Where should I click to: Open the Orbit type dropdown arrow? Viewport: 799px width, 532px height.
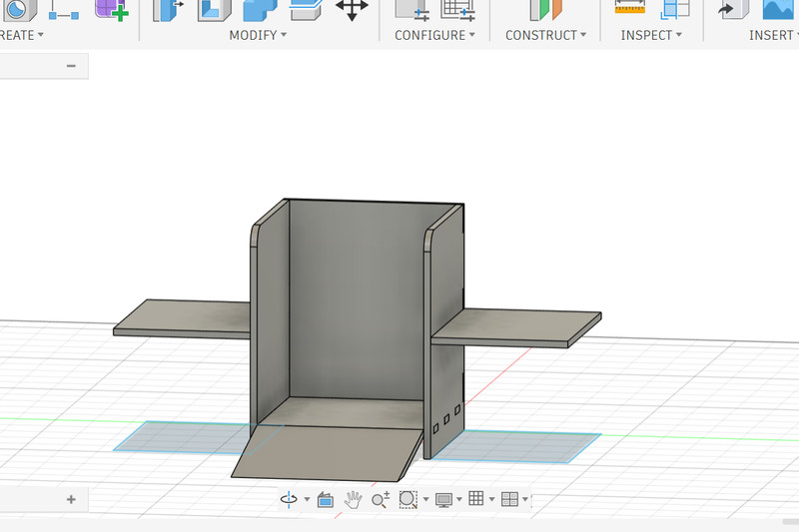[307, 499]
